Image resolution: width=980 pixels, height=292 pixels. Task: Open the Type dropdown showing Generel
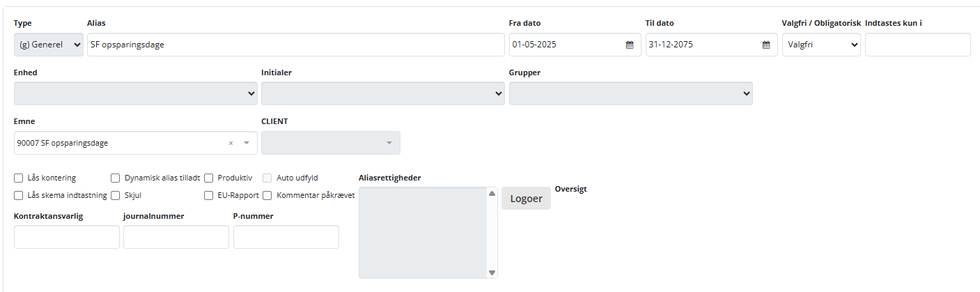coord(48,45)
